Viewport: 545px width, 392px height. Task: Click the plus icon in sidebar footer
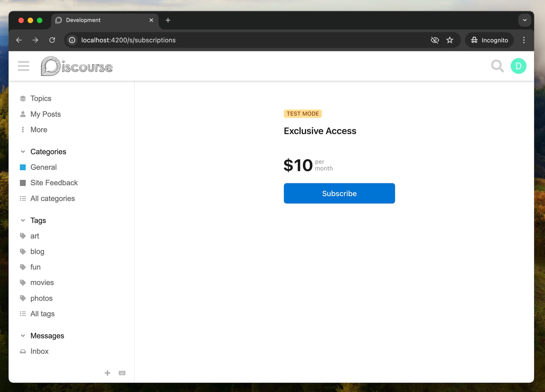click(x=107, y=373)
